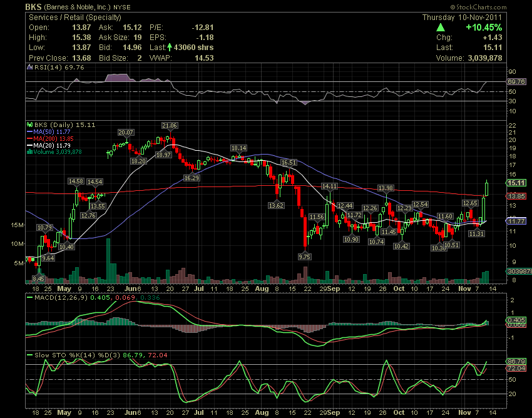Click the blue 11.77 tag on right axis

(x=516, y=222)
